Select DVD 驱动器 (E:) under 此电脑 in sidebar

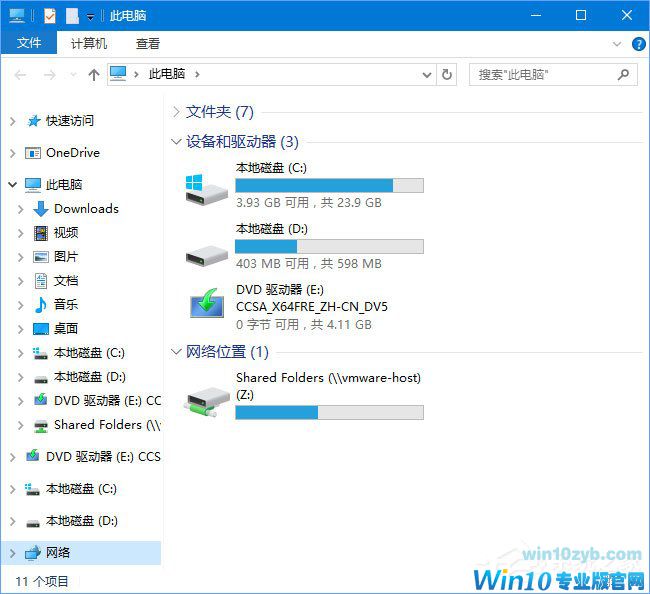[x=107, y=401]
